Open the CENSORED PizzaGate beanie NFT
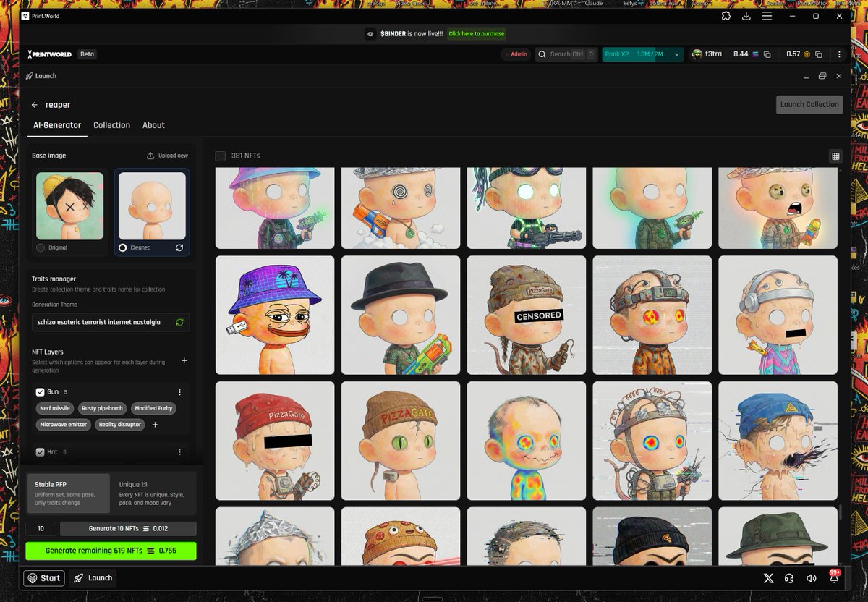 [527, 315]
